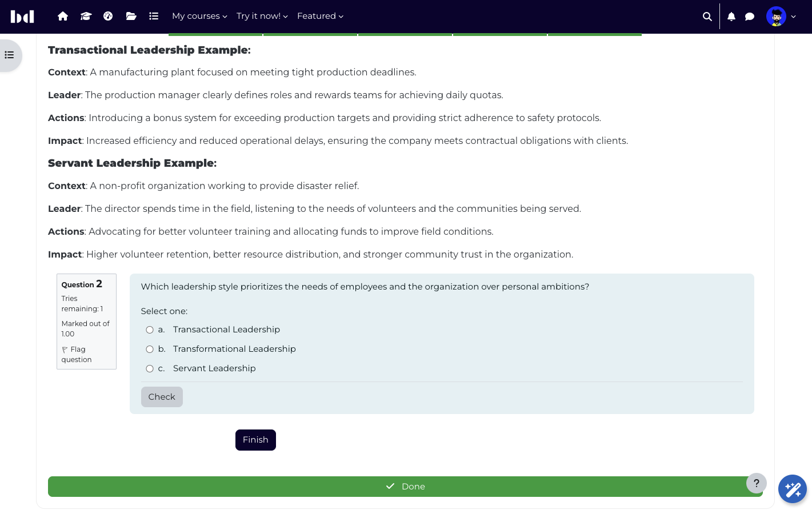Open the course index side drawer
Screen dimensions: 812x510
(x=10, y=55)
